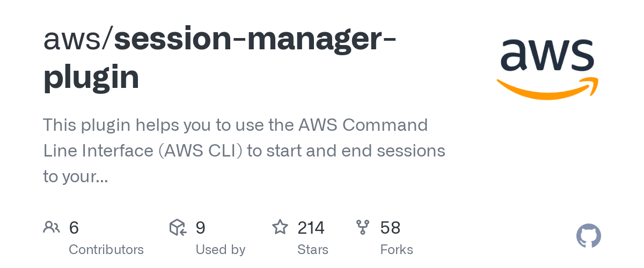Image resolution: width=644 pixels, height=268 pixels.
Task: Click the repository description text
Action: tap(244, 151)
